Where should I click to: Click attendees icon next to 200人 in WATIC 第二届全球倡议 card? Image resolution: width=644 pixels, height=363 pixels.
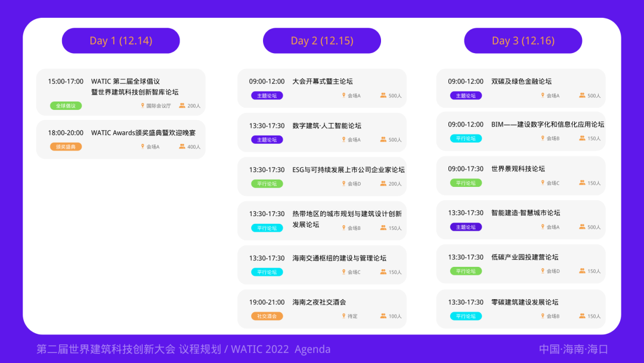[x=182, y=106]
